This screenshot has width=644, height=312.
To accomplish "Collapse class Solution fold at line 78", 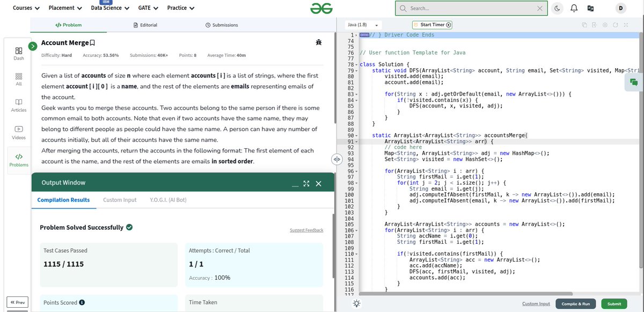I will (356, 64).
